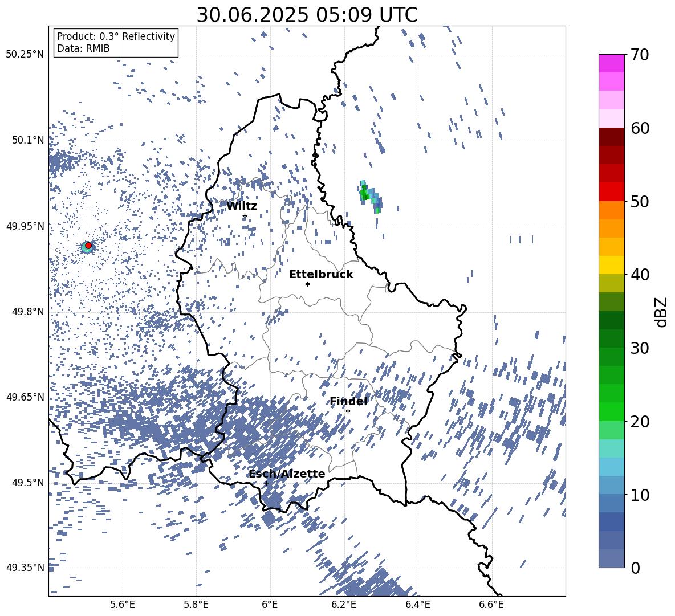Click the magenta top colorbar swatch
The height and width of the screenshot is (616, 675).
(611, 63)
